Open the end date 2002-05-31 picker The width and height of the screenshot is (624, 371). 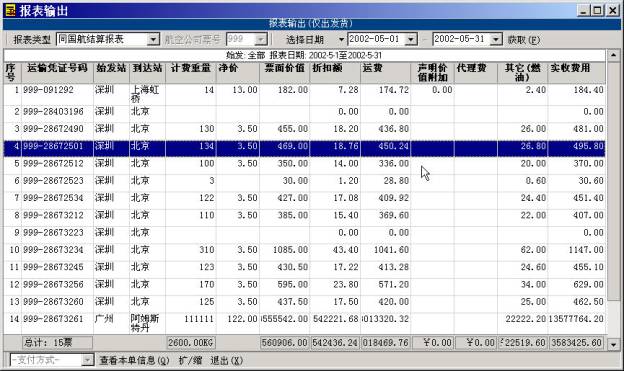495,39
